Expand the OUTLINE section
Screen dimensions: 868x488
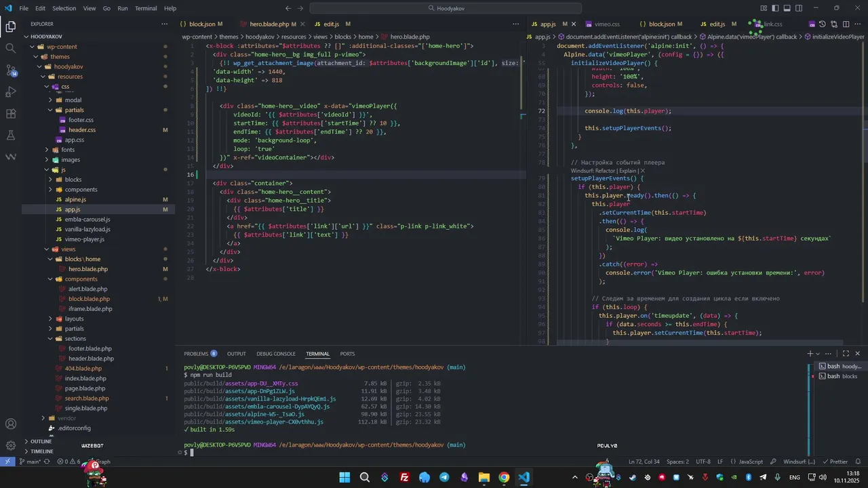pos(41,441)
